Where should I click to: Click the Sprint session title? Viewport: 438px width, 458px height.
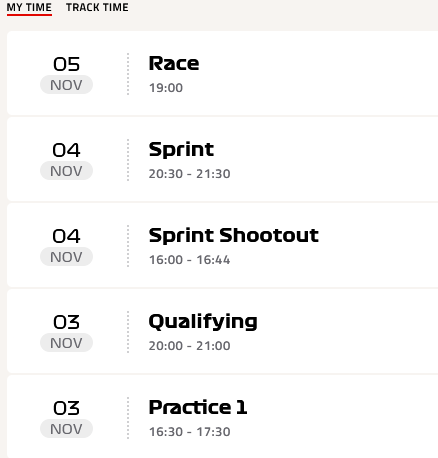pyautogui.click(x=181, y=149)
